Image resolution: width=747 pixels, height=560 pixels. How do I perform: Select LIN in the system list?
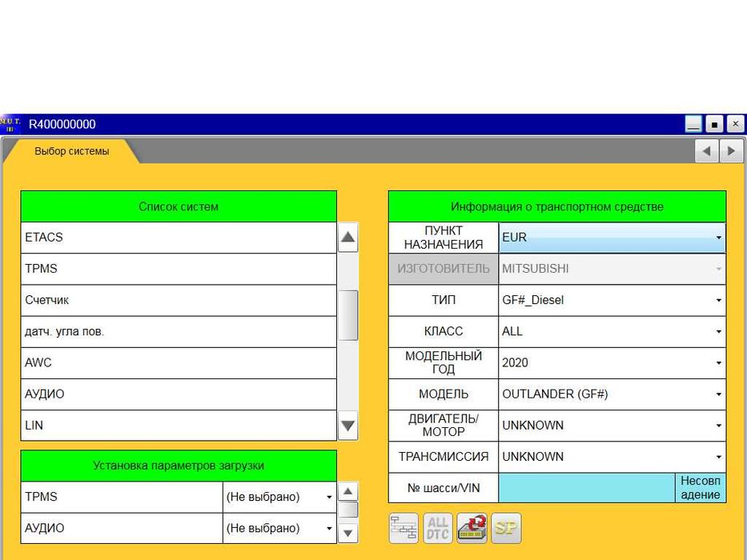click(179, 426)
